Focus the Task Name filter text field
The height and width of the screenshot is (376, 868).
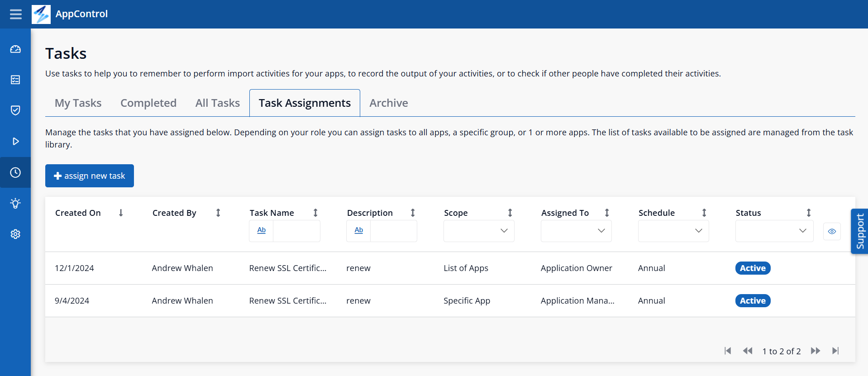click(296, 231)
